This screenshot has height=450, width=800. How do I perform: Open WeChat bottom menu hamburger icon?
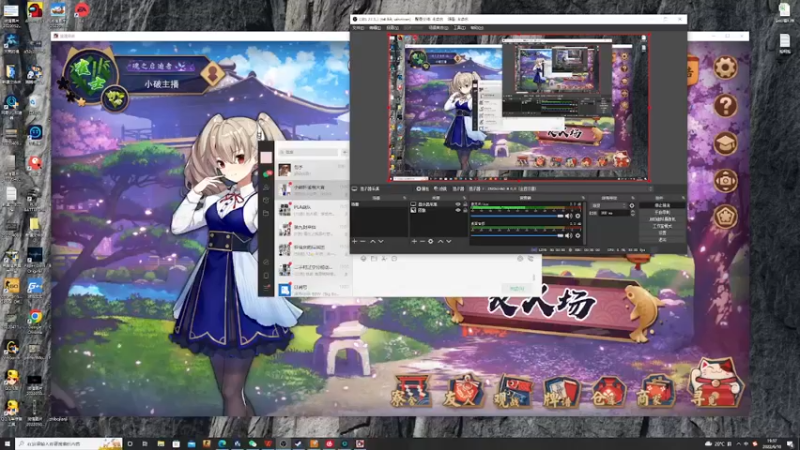266,288
